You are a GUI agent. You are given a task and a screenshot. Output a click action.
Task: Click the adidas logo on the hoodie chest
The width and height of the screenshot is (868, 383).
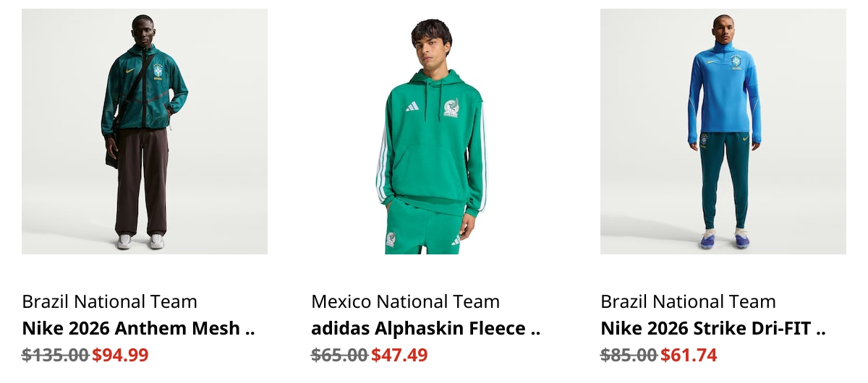click(x=412, y=106)
